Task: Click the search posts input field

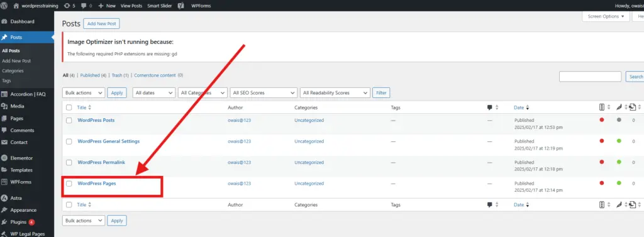Action: pos(590,77)
